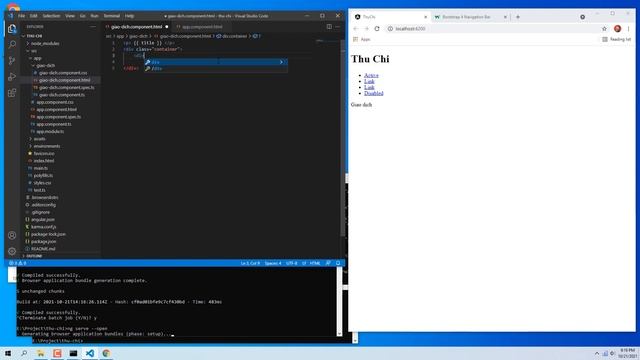Screen dimensions: 640x360
Task: Click the Disabled link on the page
Action: click(x=373, y=93)
